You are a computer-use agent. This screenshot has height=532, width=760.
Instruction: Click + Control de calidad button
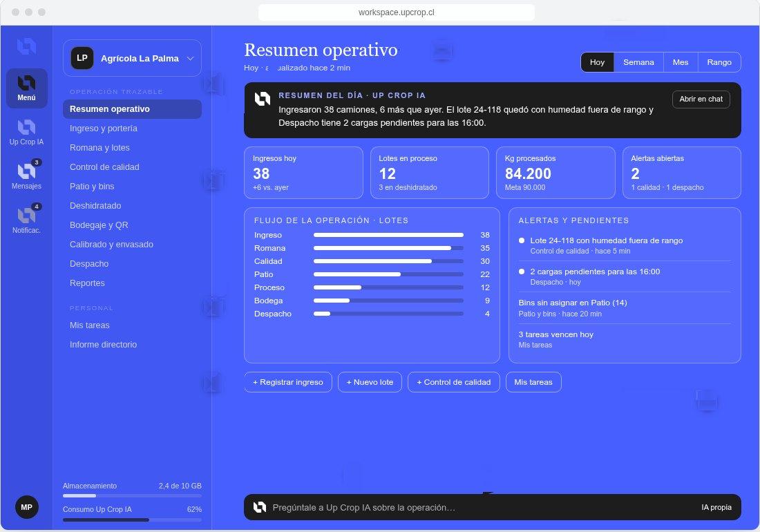[454, 382]
